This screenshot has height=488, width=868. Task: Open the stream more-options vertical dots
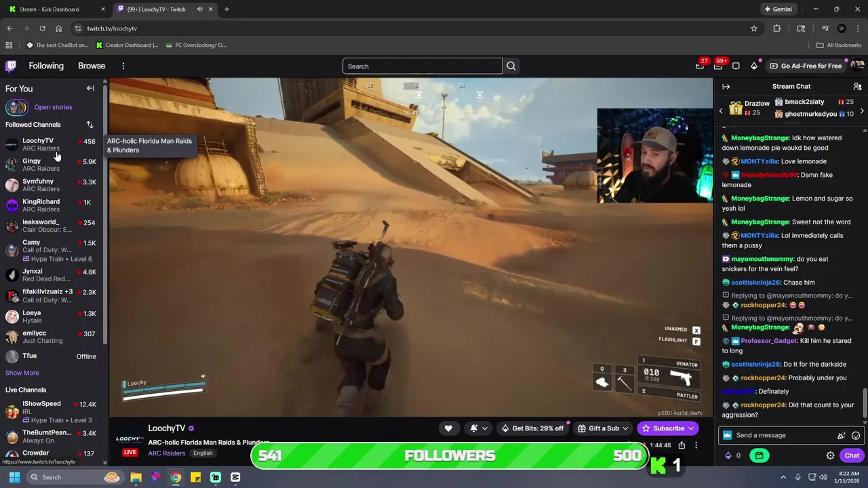696,445
